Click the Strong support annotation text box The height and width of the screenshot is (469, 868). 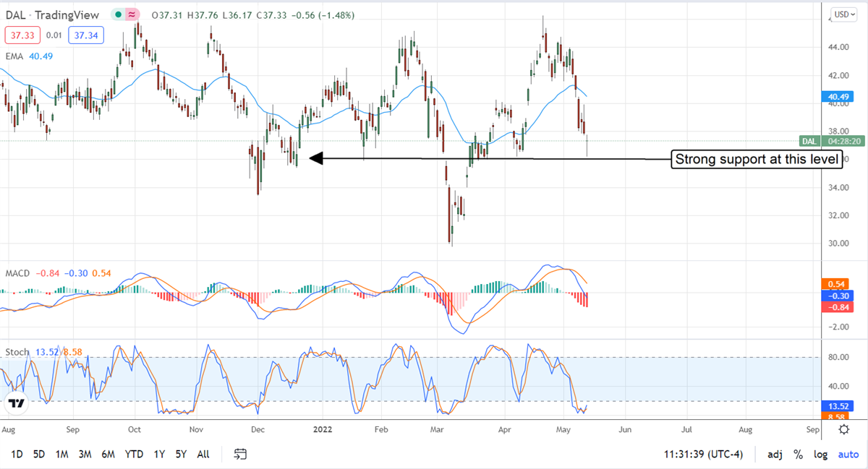point(757,159)
